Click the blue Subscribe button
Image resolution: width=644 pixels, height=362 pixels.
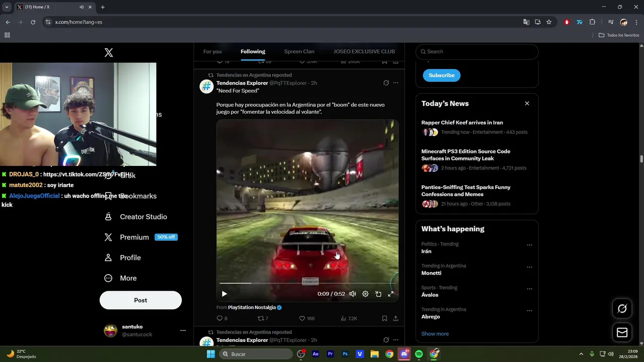click(441, 75)
